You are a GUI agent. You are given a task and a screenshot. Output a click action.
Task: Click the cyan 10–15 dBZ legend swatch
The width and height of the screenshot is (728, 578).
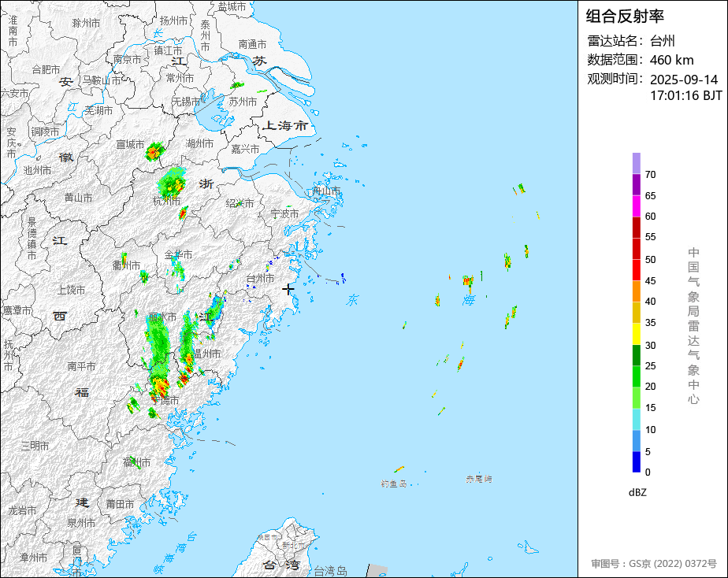pos(636,420)
